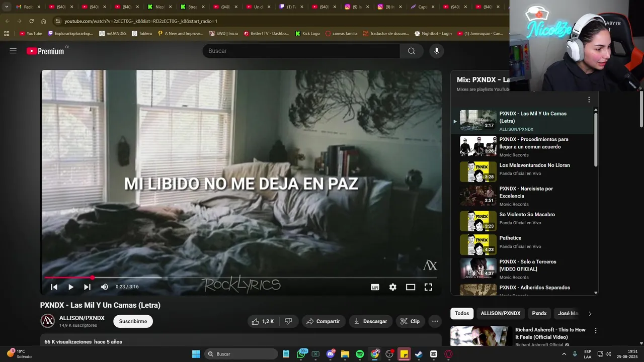Viewport: 644px width, 362px height.
Task: Play Procedimientos para llegar a un comun acuerdo
Action: coord(523,146)
